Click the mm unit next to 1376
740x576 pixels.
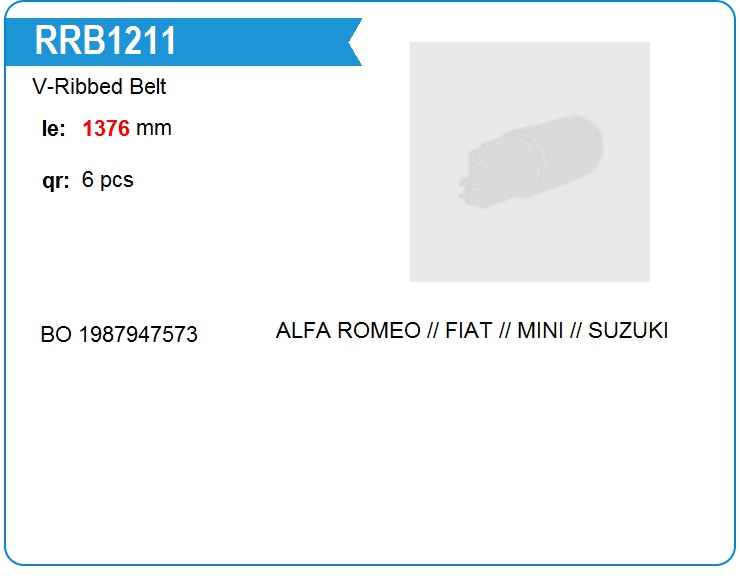coord(153,128)
